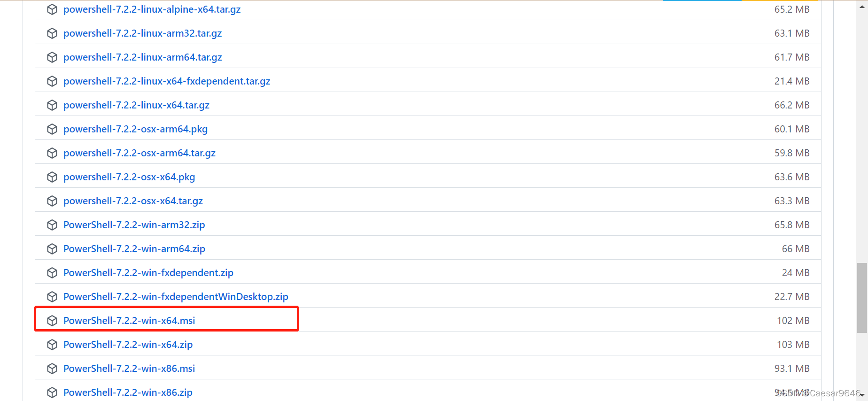
Task: Click package icon beside win-x64.msi
Action: pyautogui.click(x=52, y=321)
